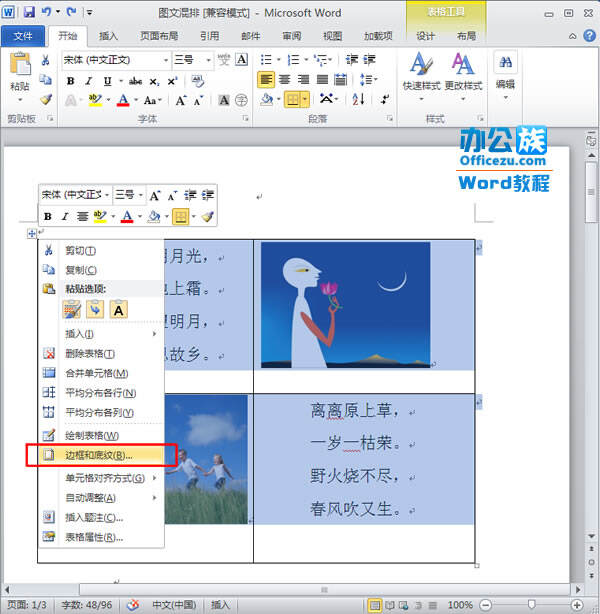600x614 pixels.
Task: Toggle Bold in the ribbon font group
Action: 70,81
